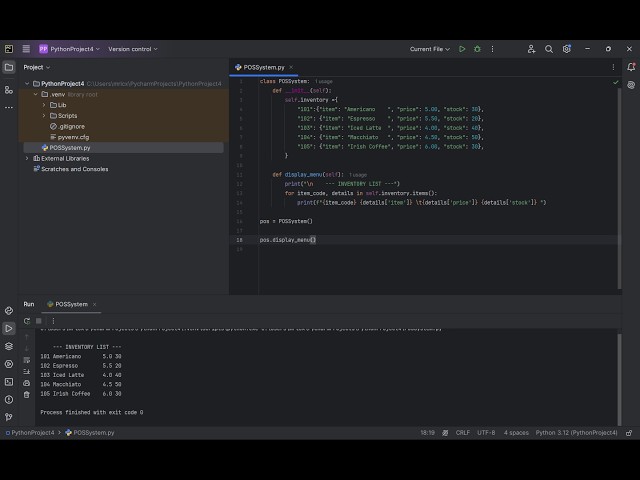Expand External Libraries node
This screenshot has height=480, width=640.
coord(27,158)
